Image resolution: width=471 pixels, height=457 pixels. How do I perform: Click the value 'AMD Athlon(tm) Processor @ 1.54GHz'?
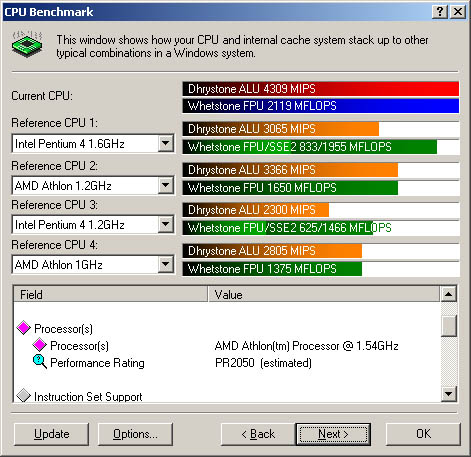click(x=307, y=346)
